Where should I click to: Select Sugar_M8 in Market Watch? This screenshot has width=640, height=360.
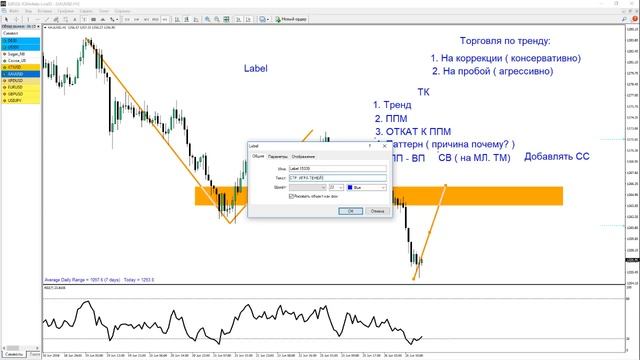pos(20,54)
